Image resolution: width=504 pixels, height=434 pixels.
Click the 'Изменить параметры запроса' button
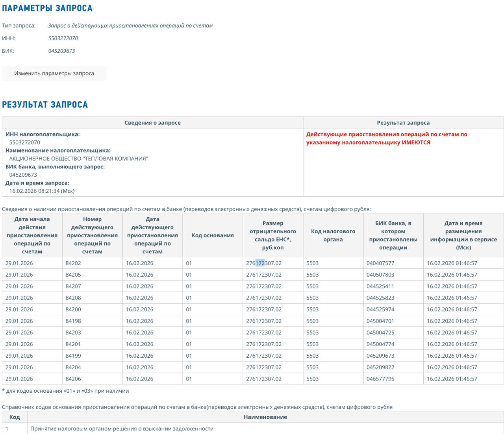54,73
